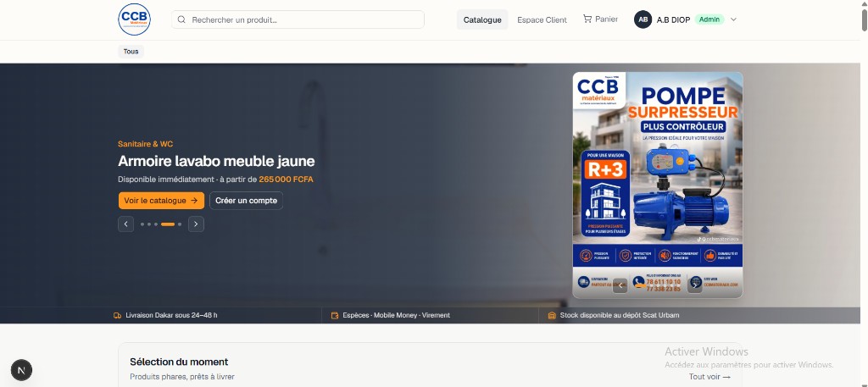Select the active orange carousel indicator
Viewport: 868px width, 387px height.
pos(168,224)
